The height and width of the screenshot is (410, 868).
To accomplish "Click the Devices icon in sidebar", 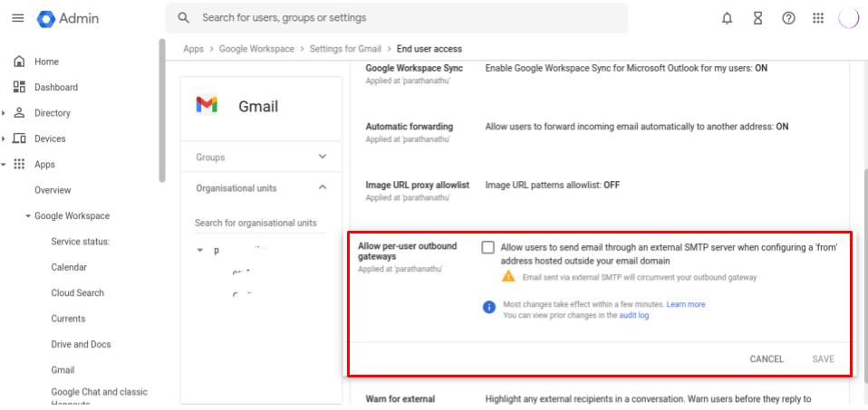I will (19, 138).
